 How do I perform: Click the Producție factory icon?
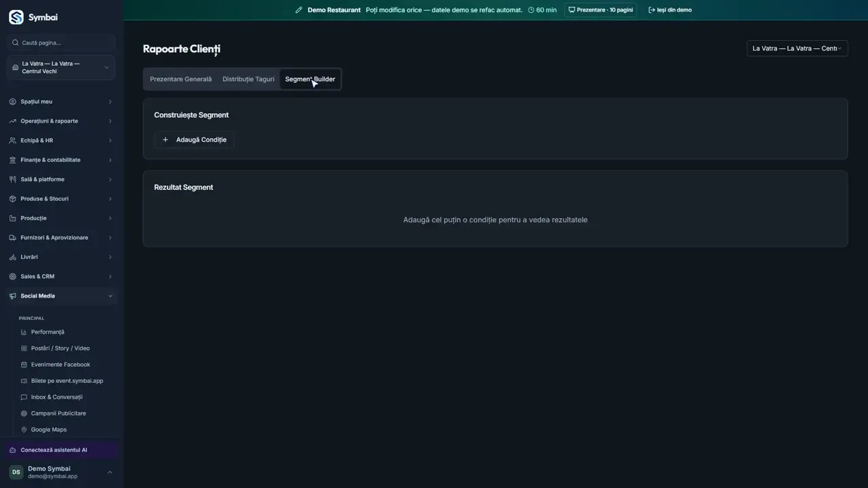click(13, 218)
